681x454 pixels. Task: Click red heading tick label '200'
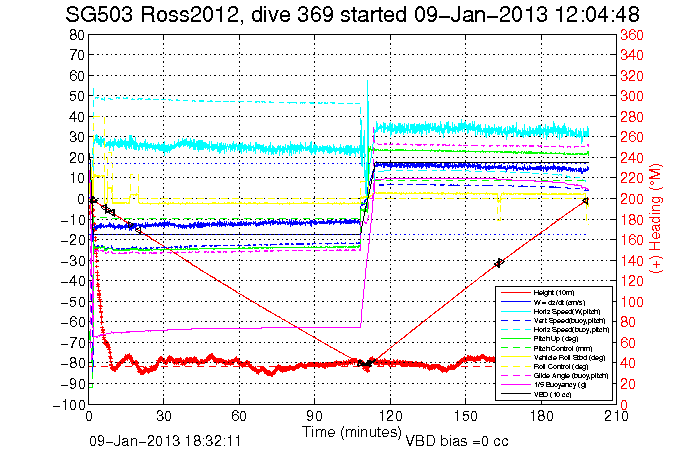(x=631, y=199)
